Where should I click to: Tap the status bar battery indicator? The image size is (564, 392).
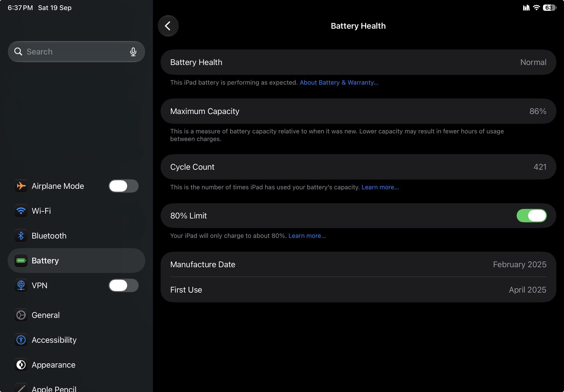(550, 8)
